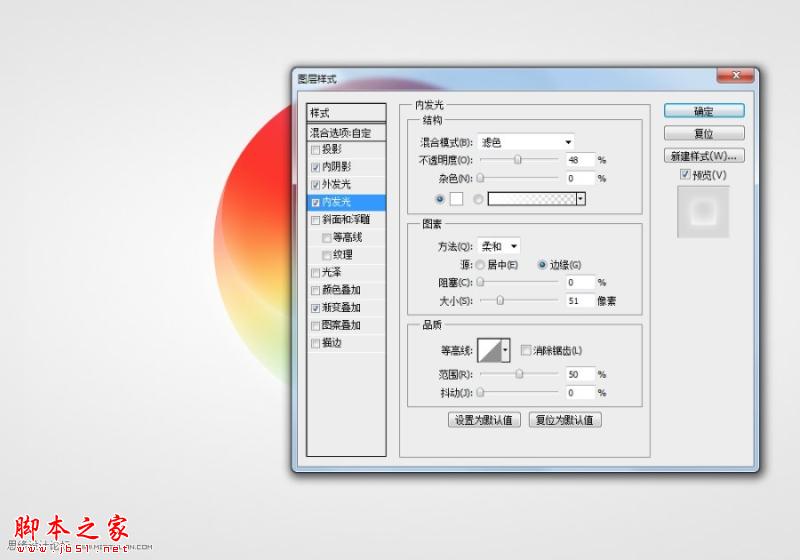Click the 设置为默认值 button
Screen dimensions: 800x560
(x=484, y=420)
